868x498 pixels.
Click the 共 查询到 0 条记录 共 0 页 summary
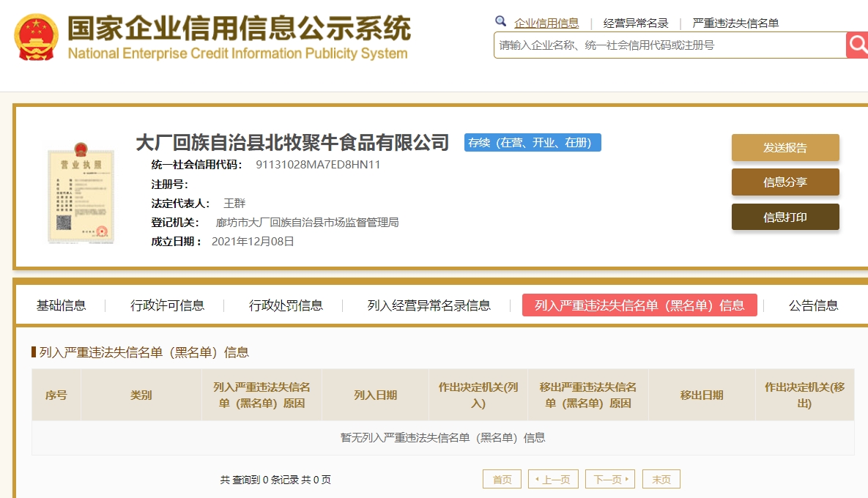pyautogui.click(x=275, y=480)
